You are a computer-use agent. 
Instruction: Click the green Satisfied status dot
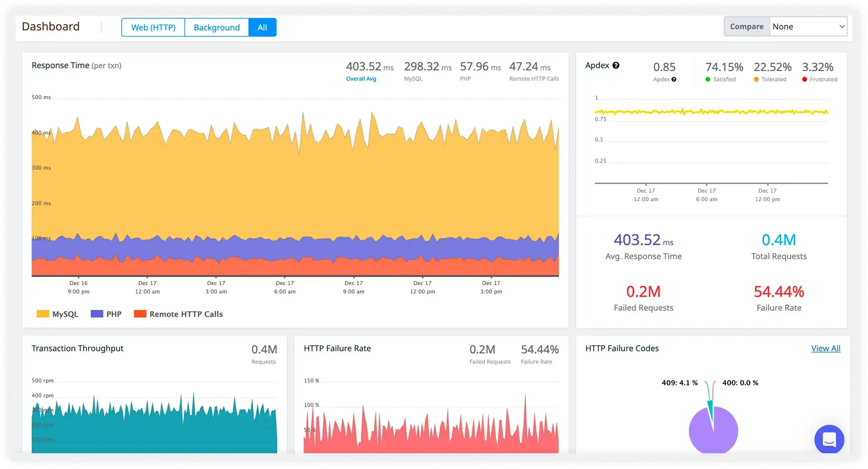[708, 79]
